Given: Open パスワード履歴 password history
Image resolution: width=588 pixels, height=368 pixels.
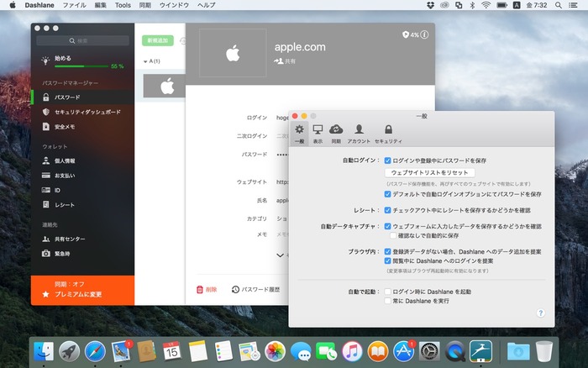Looking at the screenshot, I should click(255, 289).
